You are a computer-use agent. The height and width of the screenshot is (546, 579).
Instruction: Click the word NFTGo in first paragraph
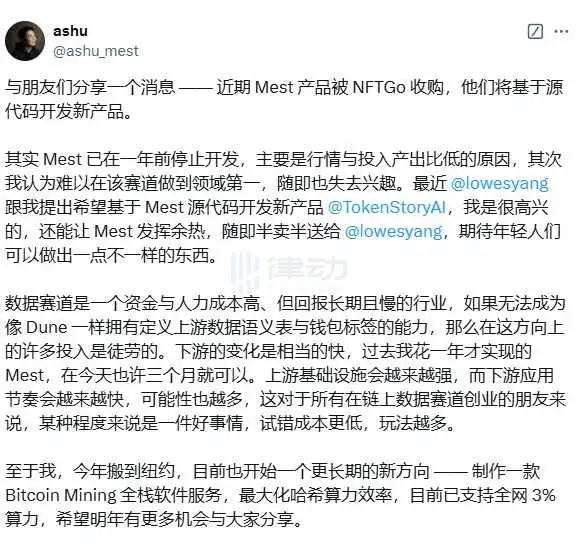click(x=379, y=87)
